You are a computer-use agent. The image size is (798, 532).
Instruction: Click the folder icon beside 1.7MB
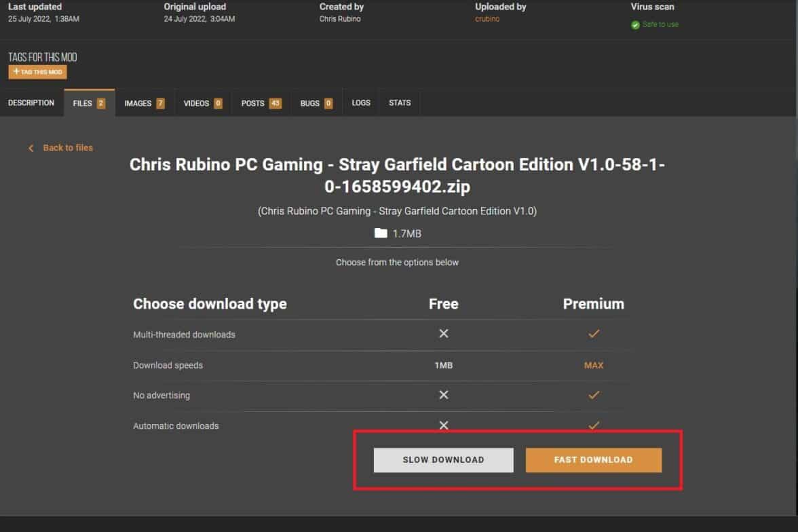click(x=381, y=233)
